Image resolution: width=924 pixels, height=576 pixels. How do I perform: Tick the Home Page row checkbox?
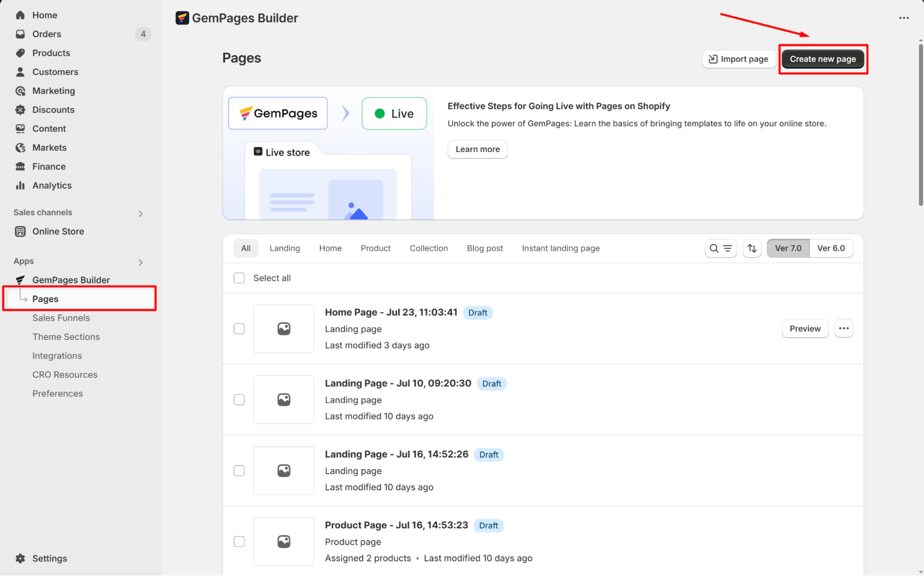(239, 329)
